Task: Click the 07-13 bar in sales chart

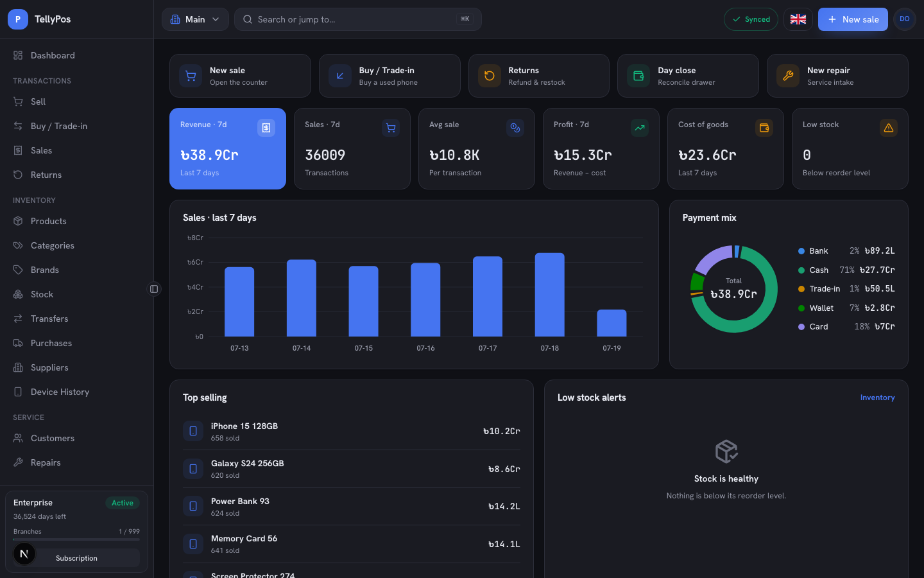Action: click(239, 302)
